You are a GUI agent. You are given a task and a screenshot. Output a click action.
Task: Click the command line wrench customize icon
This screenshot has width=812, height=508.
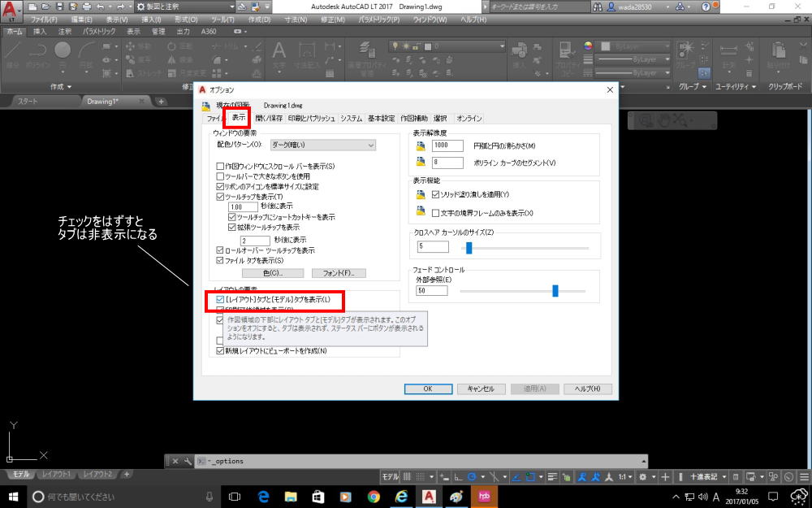tap(187, 461)
